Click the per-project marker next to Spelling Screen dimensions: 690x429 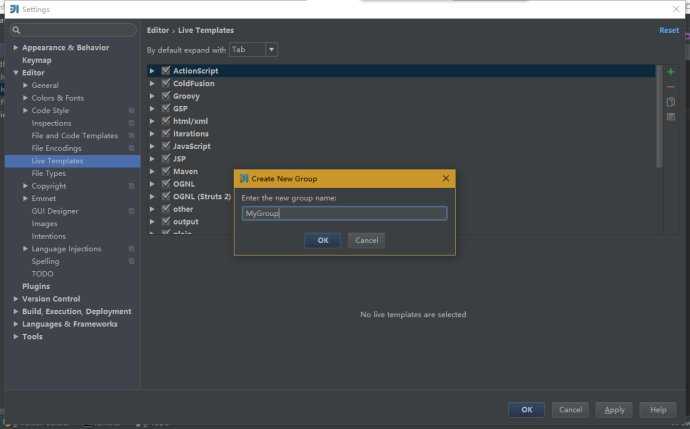coord(132,261)
